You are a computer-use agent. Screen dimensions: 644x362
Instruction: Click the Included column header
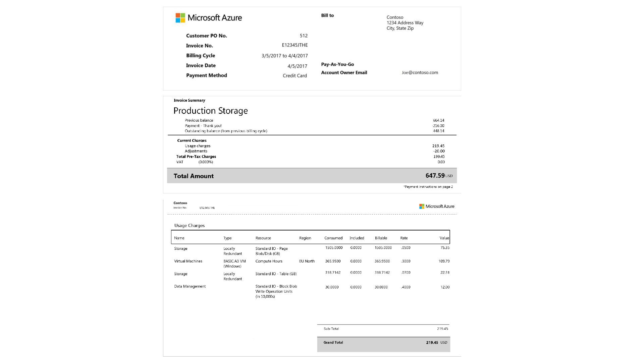(357, 238)
